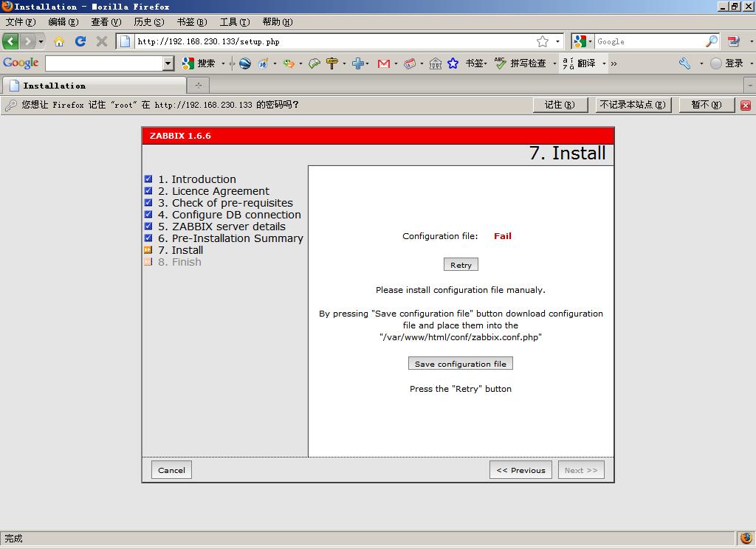The height and width of the screenshot is (549, 756).
Task: Click the toolbar icon at far right of navigation bar
Action: tap(733, 41)
